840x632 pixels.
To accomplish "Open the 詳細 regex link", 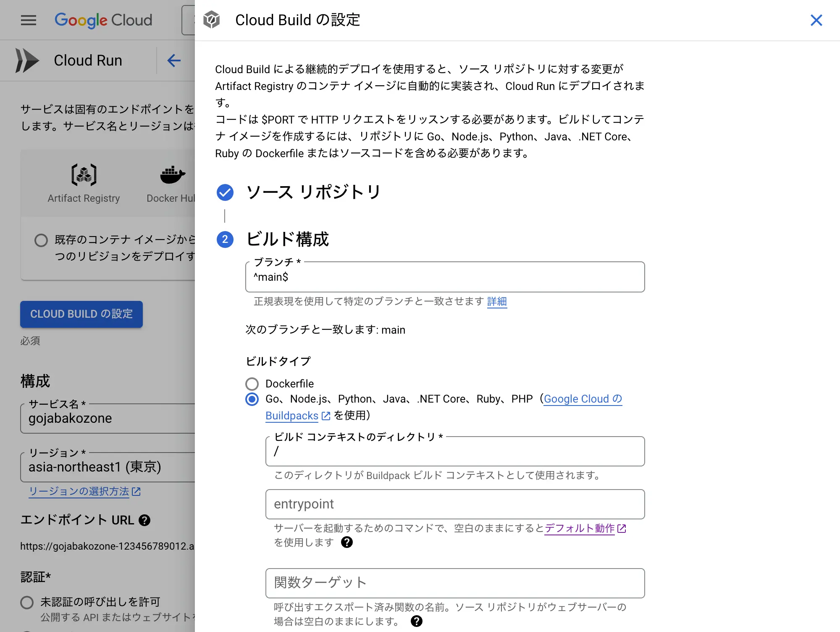I will point(497,301).
